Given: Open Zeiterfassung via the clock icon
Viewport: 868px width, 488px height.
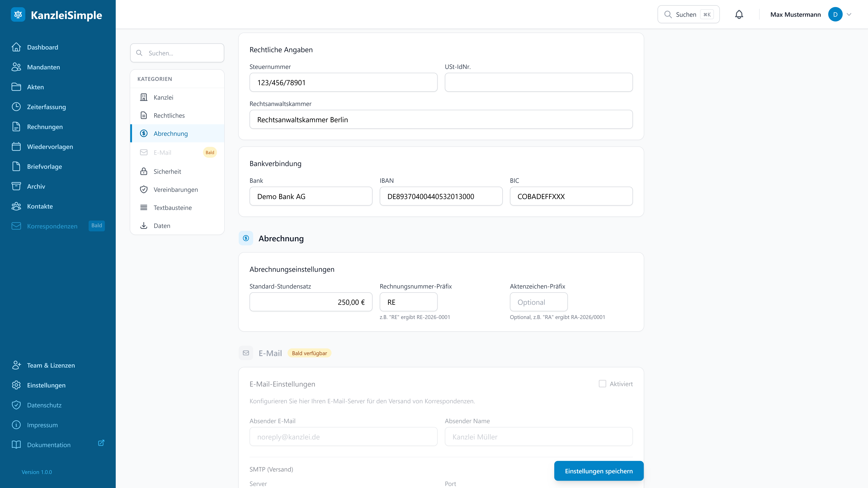Looking at the screenshot, I should click(x=16, y=107).
